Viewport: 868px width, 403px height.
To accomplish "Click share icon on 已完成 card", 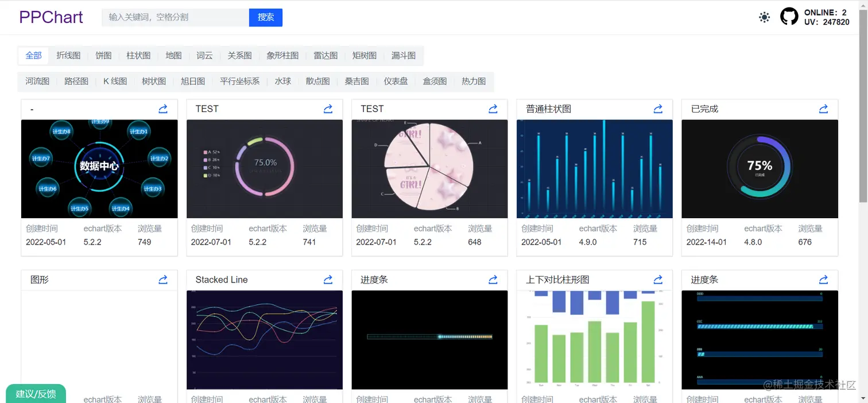I will (x=823, y=108).
